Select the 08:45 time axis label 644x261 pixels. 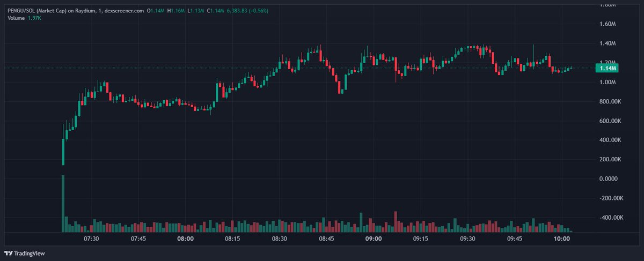326,238
